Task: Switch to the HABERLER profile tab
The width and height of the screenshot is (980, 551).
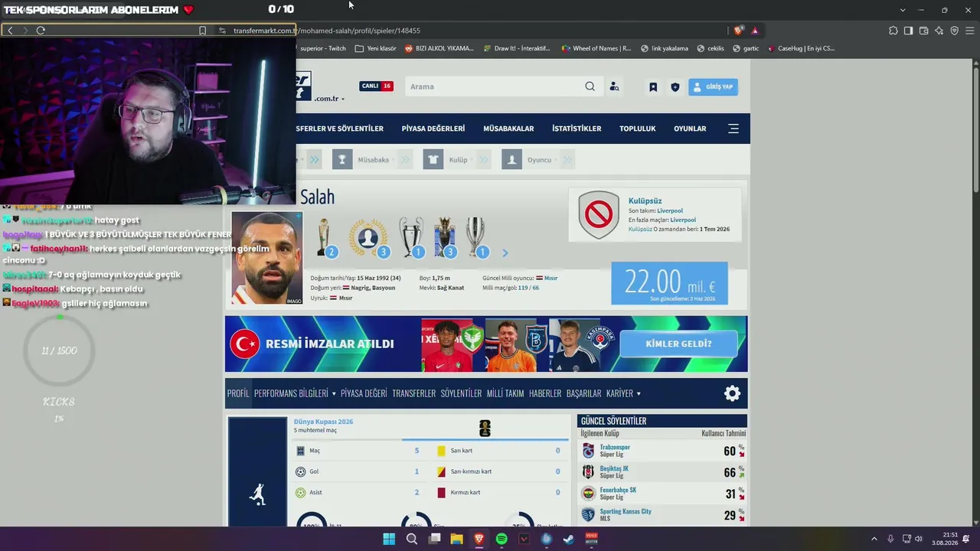Action: (545, 393)
